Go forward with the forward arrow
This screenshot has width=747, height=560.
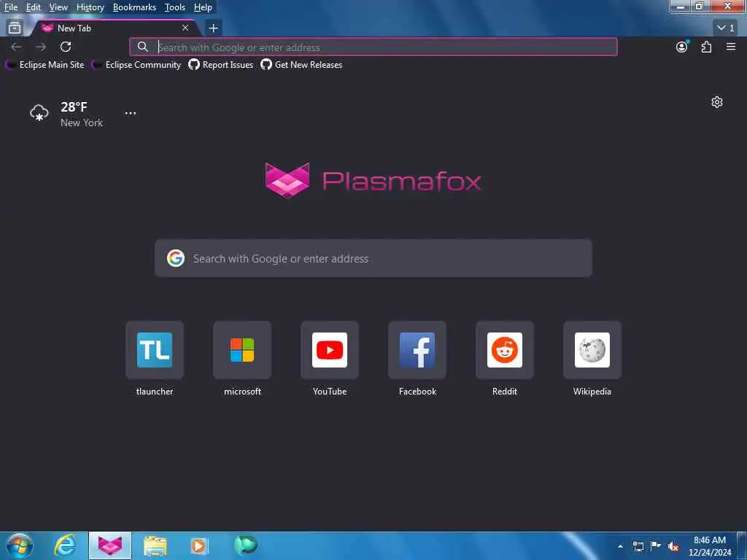(x=41, y=47)
